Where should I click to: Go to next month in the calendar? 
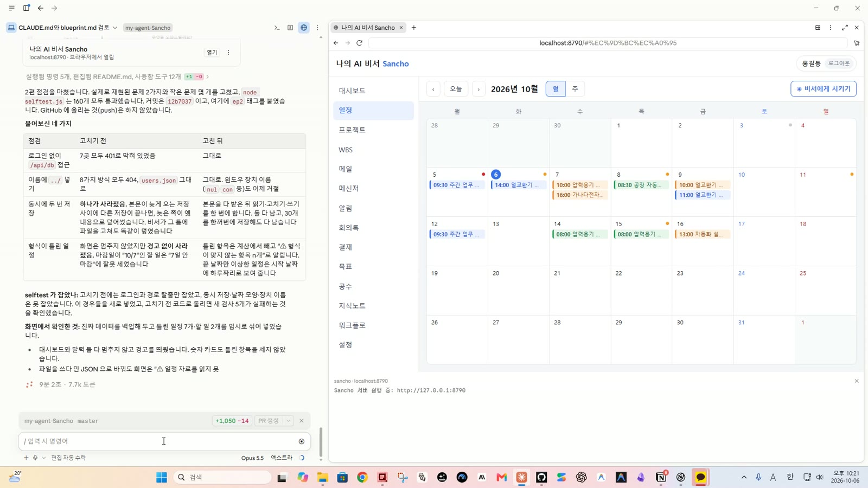click(x=478, y=89)
